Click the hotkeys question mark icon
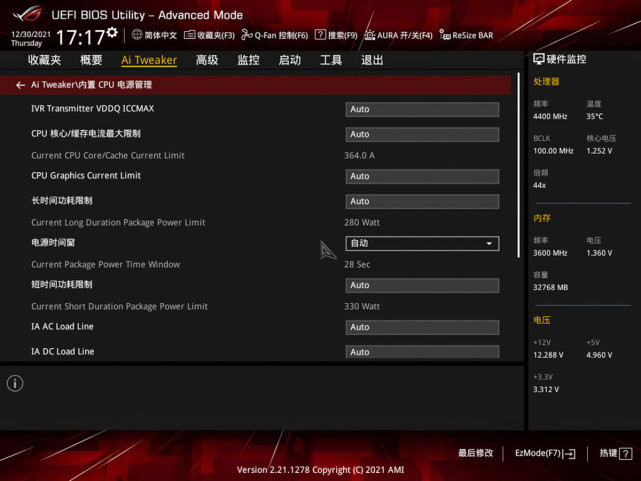The width and height of the screenshot is (641, 481). 625,454
